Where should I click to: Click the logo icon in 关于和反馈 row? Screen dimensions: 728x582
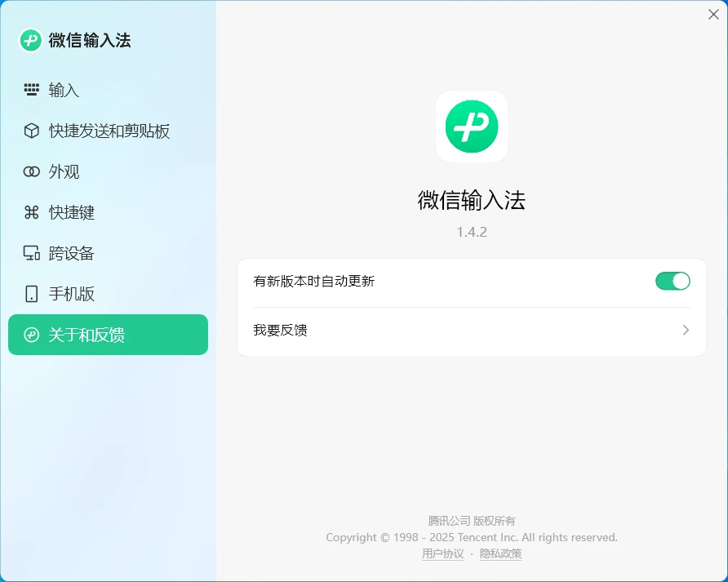(31, 335)
